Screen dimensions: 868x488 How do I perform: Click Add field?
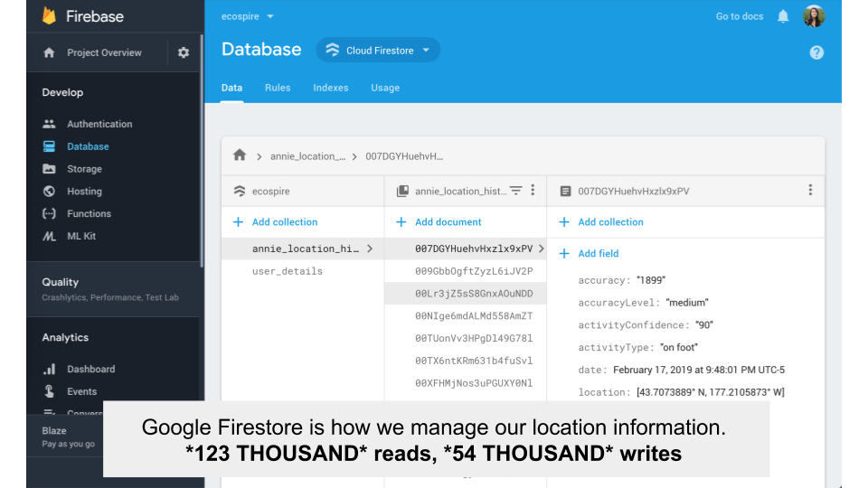[x=589, y=253]
